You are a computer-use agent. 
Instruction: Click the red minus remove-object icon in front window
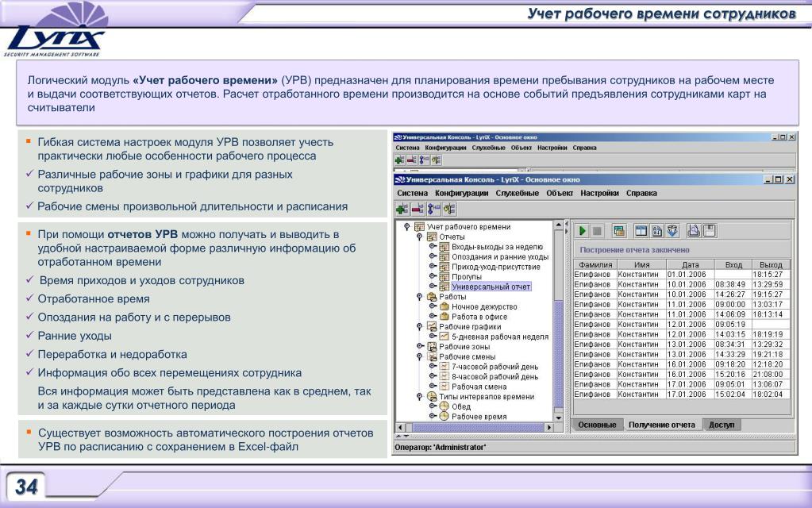tap(418, 210)
